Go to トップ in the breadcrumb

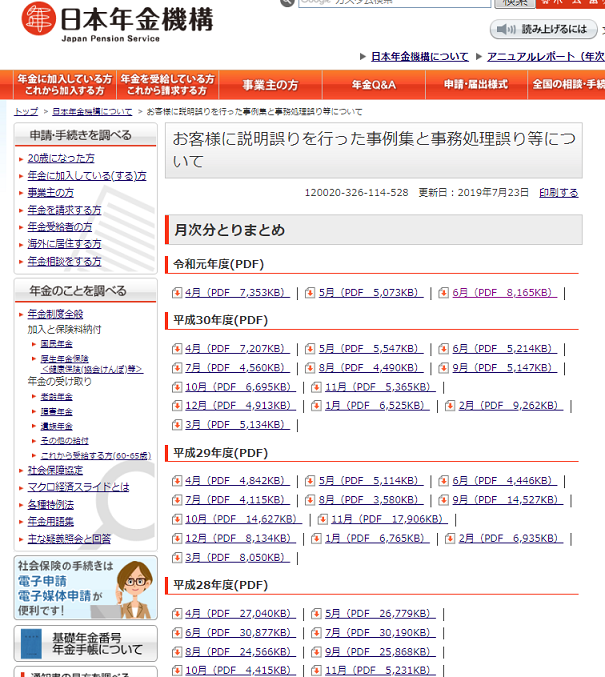[x=26, y=112]
